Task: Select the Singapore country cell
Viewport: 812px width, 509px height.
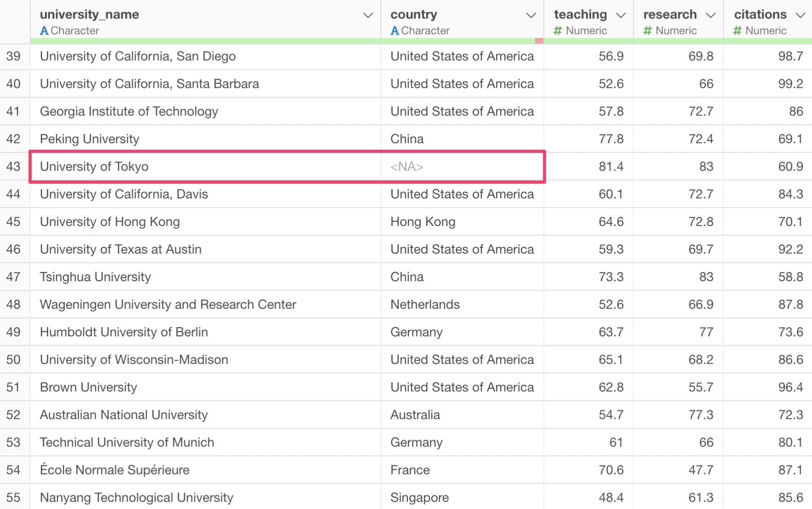Action: click(x=462, y=497)
